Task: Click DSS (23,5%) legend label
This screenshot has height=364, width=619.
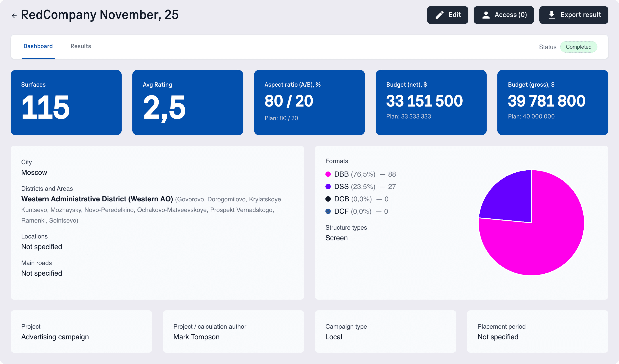Action: tap(355, 187)
